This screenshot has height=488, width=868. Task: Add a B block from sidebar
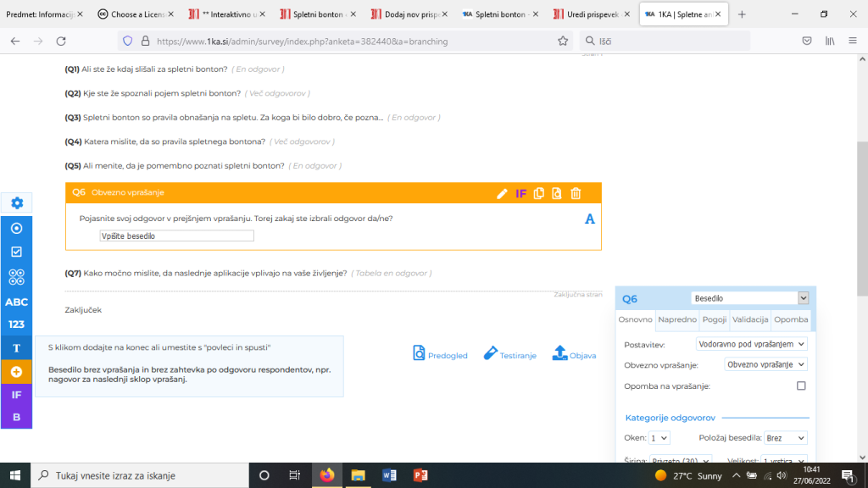[17, 417]
